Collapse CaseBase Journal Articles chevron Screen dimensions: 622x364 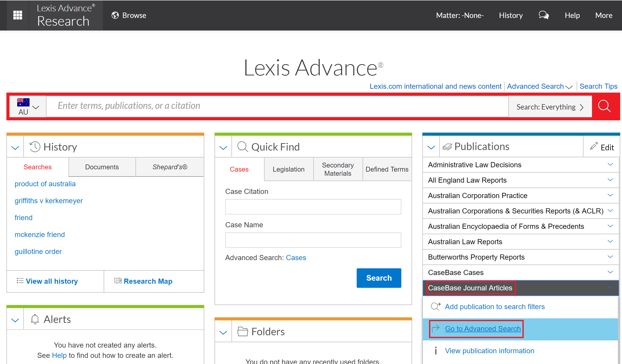coord(610,288)
